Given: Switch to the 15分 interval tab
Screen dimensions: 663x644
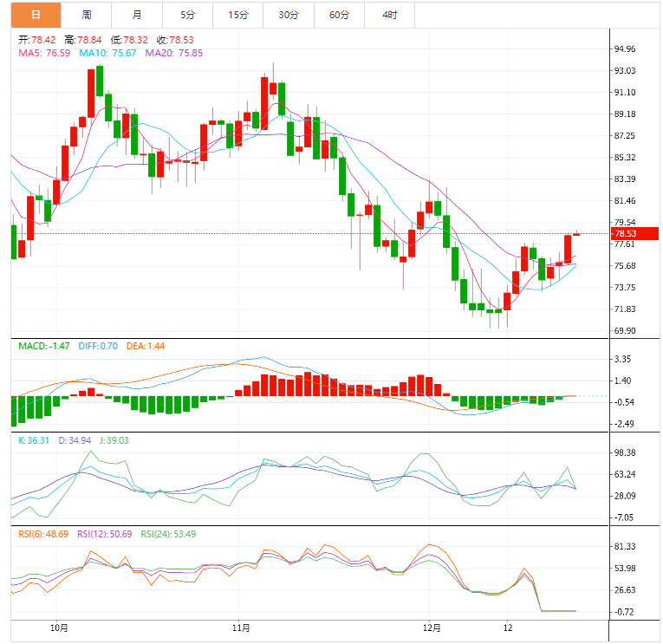Looking at the screenshot, I should click(x=238, y=16).
